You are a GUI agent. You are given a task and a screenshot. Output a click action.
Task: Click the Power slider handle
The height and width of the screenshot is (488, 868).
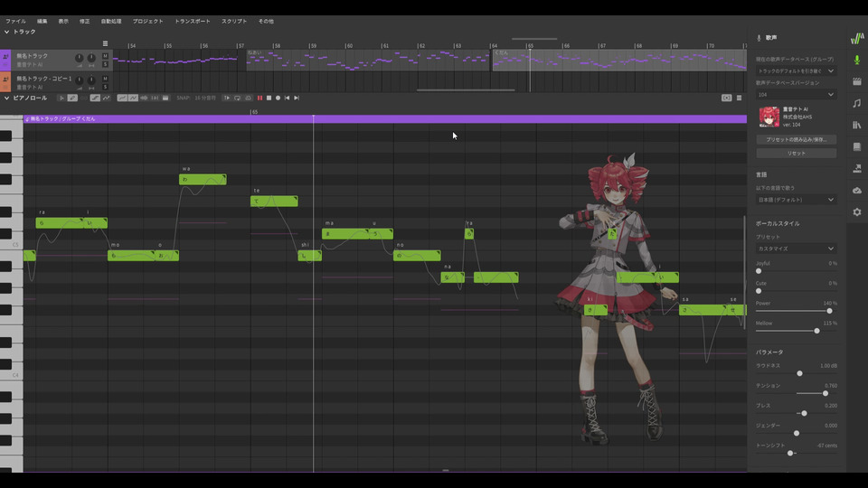click(829, 311)
